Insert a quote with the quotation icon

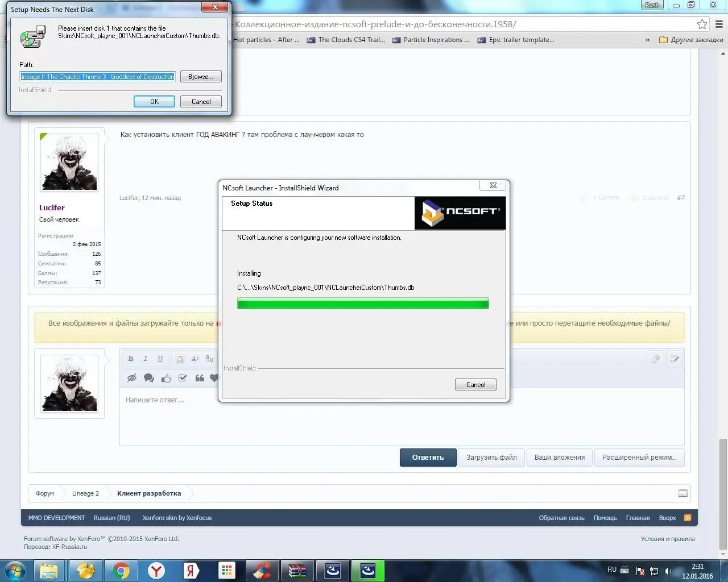tap(200, 378)
